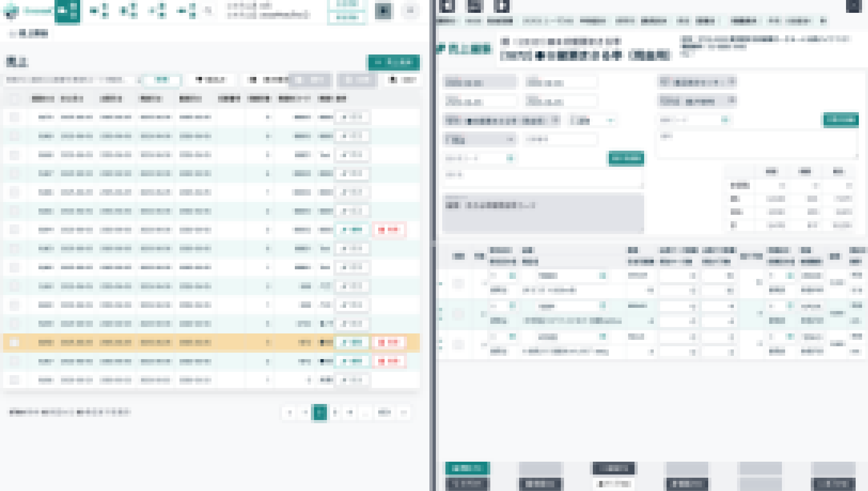Check the checkbox in the orange-highlighted row
The width and height of the screenshot is (868, 491).
(x=15, y=343)
